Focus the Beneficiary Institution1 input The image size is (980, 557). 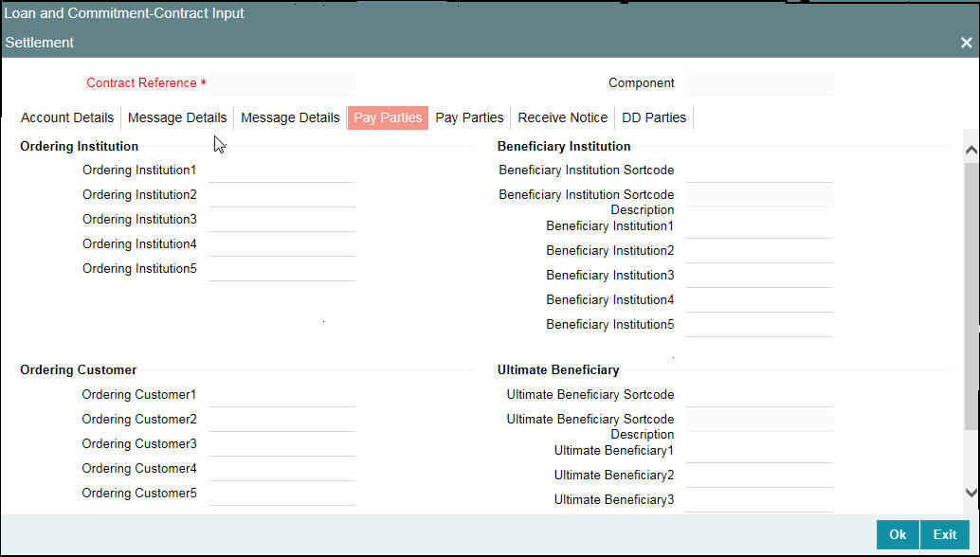(759, 226)
